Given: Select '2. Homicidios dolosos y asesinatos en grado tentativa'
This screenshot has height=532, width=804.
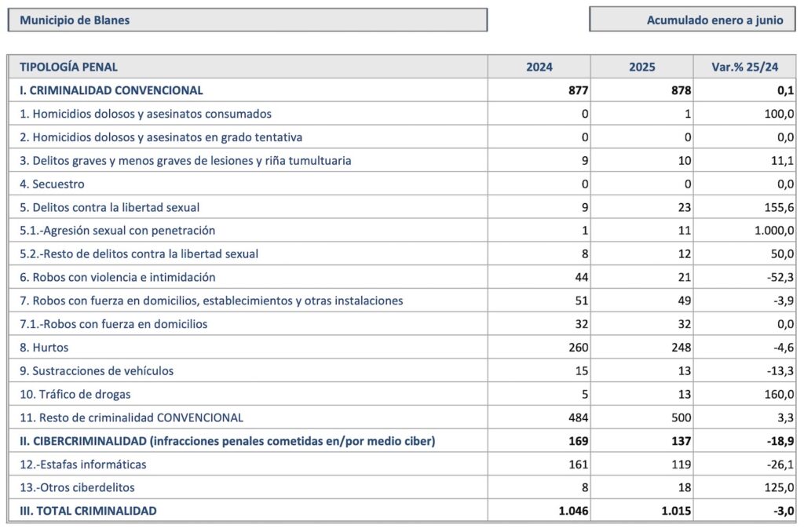Looking at the screenshot, I should [x=161, y=137].
